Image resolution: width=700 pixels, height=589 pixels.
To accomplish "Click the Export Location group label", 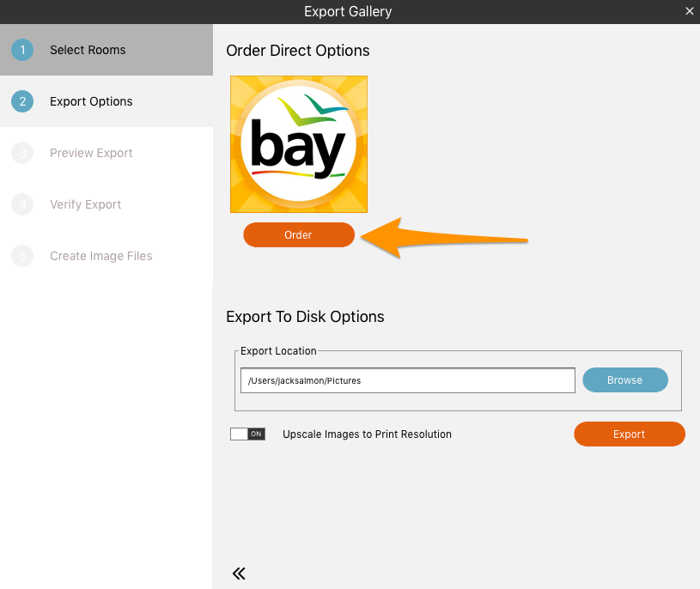I will (278, 351).
